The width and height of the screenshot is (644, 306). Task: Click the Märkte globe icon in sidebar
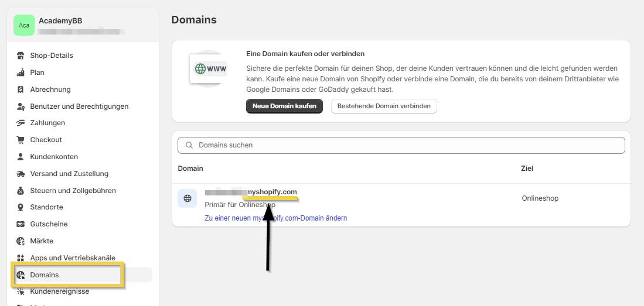[21, 241]
